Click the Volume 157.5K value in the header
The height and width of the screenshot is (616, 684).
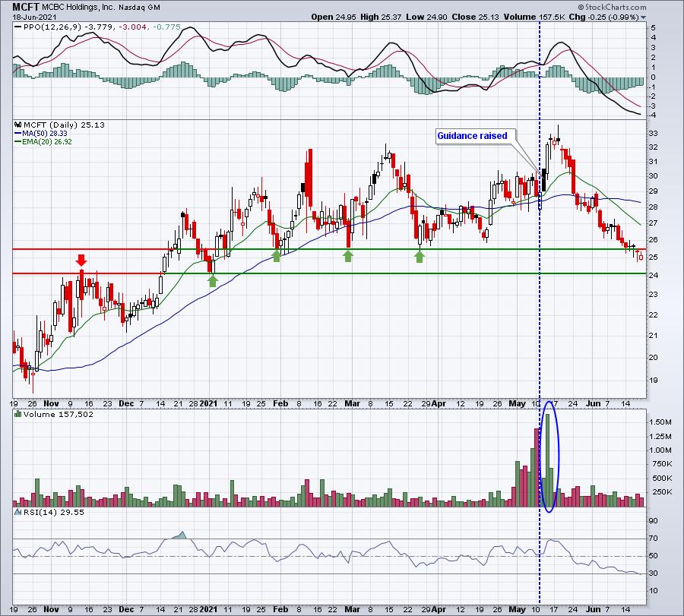pos(534,17)
